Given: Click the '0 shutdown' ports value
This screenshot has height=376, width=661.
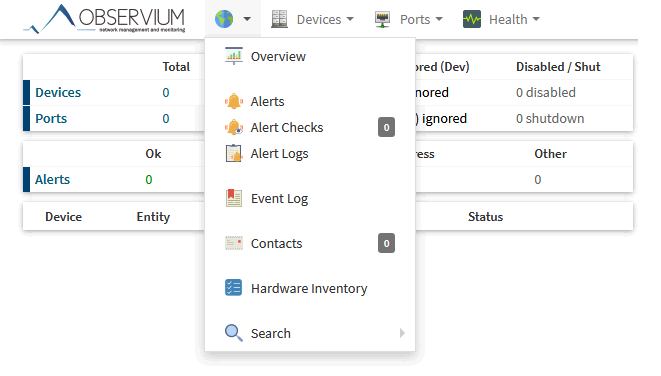Looking at the screenshot, I should 550,118.
